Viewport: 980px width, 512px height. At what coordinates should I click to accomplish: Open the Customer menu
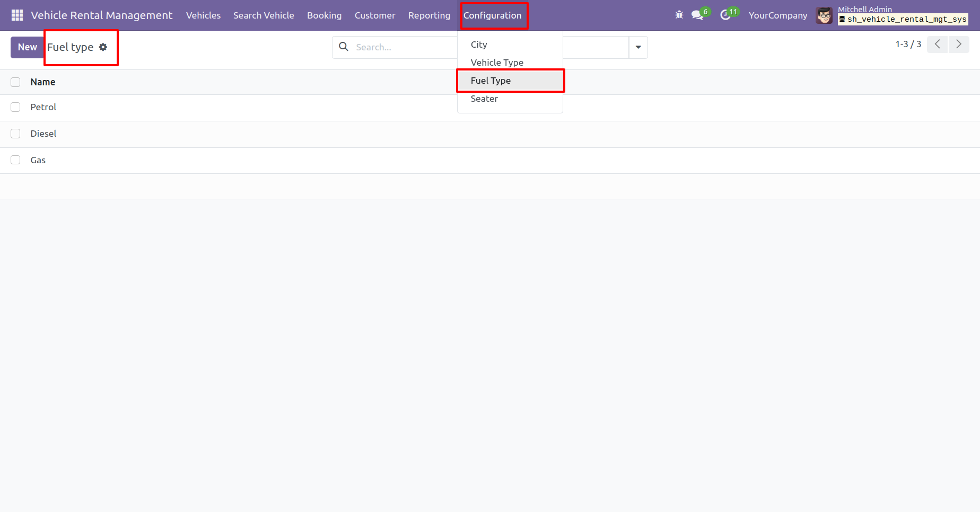[375, 15]
